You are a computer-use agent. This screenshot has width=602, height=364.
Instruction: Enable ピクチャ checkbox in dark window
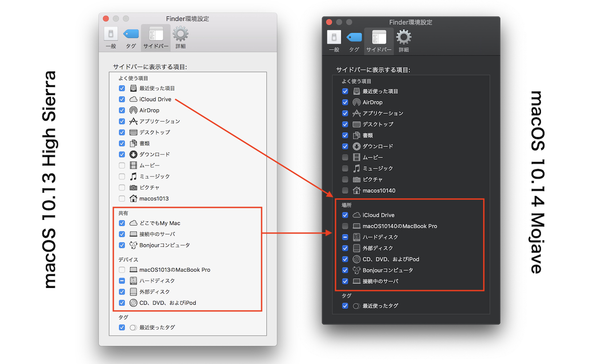pos(345,179)
